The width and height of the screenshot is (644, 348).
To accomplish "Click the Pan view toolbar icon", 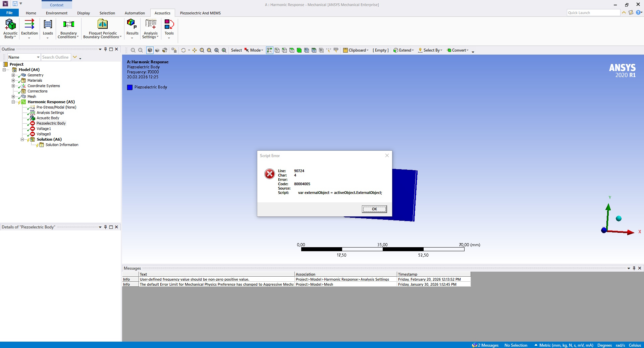I will click(x=195, y=50).
